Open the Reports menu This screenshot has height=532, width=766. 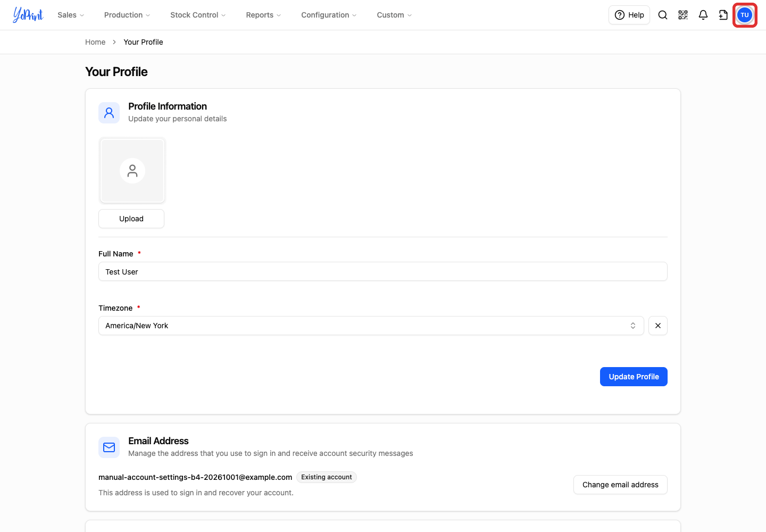tap(263, 15)
